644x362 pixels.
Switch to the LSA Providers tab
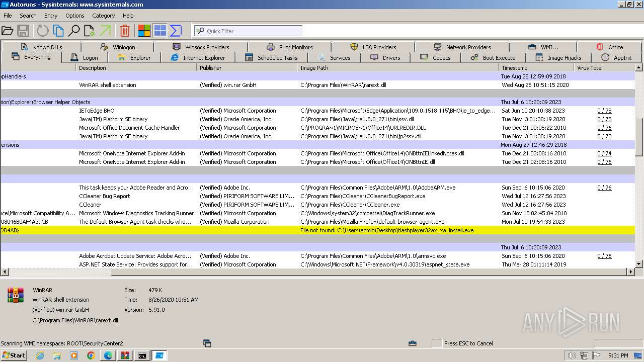tap(373, 47)
